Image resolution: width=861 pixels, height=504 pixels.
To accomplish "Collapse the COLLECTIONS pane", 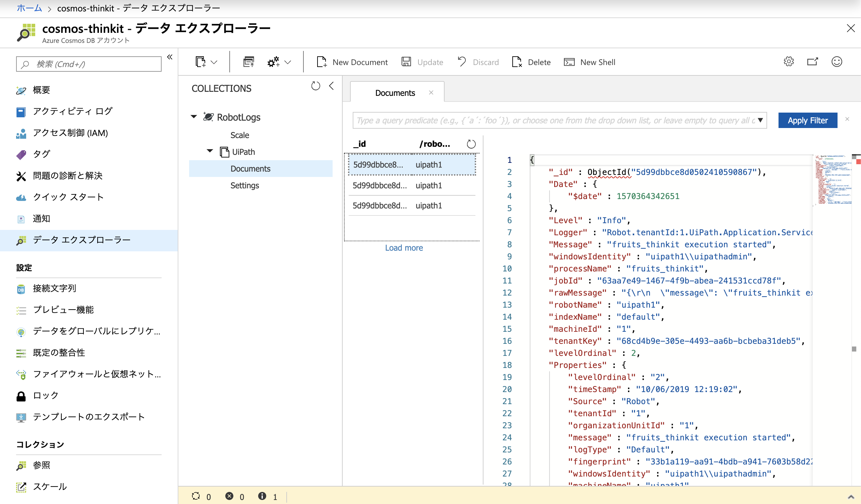I will click(x=331, y=86).
